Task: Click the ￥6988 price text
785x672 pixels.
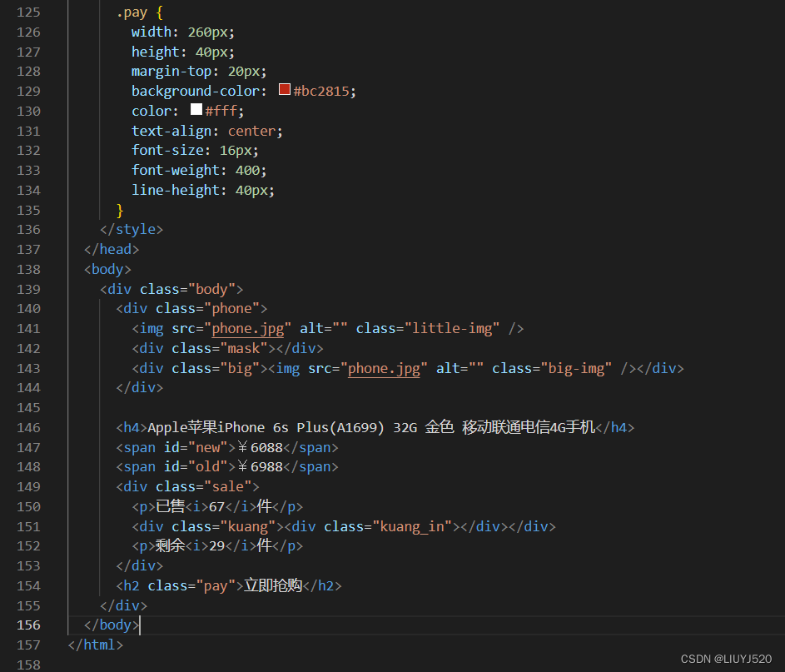Action: point(260,466)
